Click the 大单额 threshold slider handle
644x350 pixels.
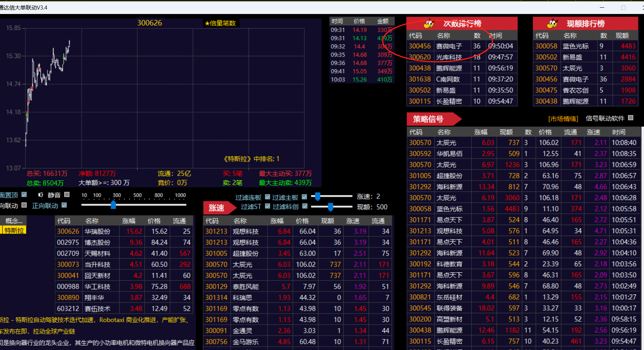(113, 205)
